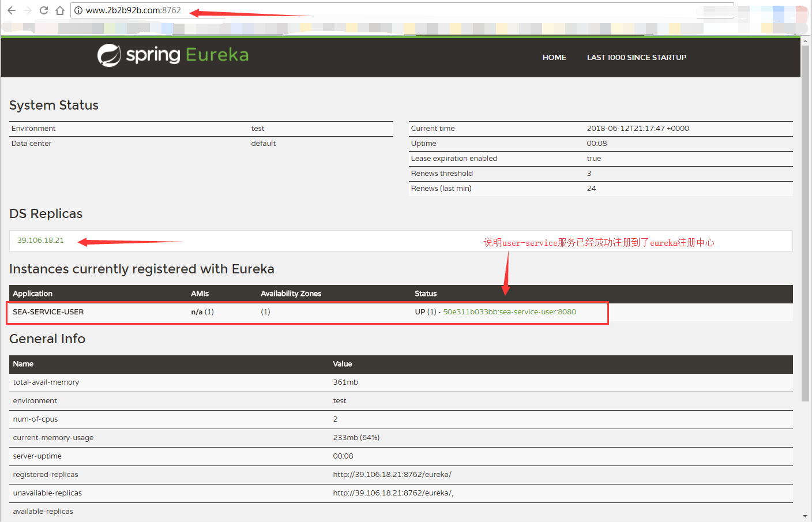
Task: Open the 39.106.18.21 replica link
Action: coord(40,241)
